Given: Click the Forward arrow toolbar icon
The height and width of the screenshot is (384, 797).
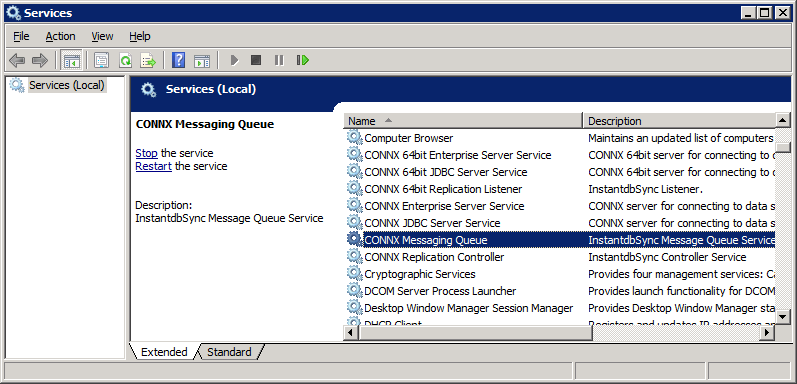Looking at the screenshot, I should 39,61.
